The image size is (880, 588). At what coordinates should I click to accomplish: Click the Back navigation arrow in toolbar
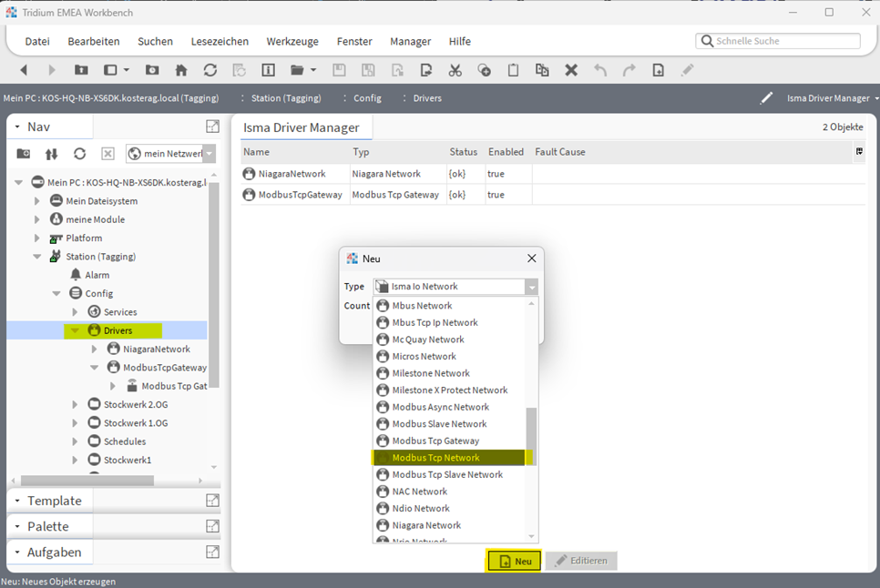(24, 70)
